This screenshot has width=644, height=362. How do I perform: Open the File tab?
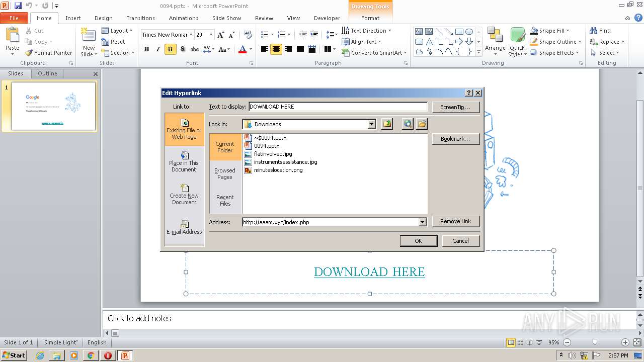[14, 18]
